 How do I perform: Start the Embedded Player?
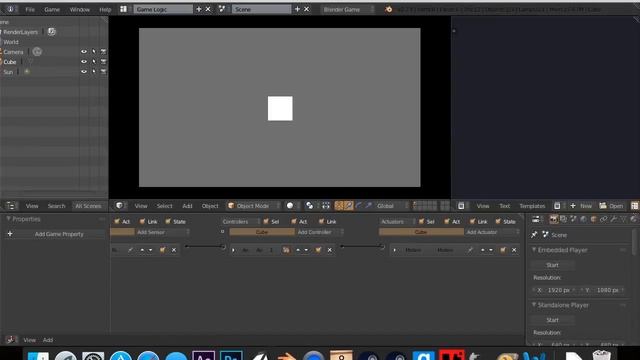coord(553,265)
